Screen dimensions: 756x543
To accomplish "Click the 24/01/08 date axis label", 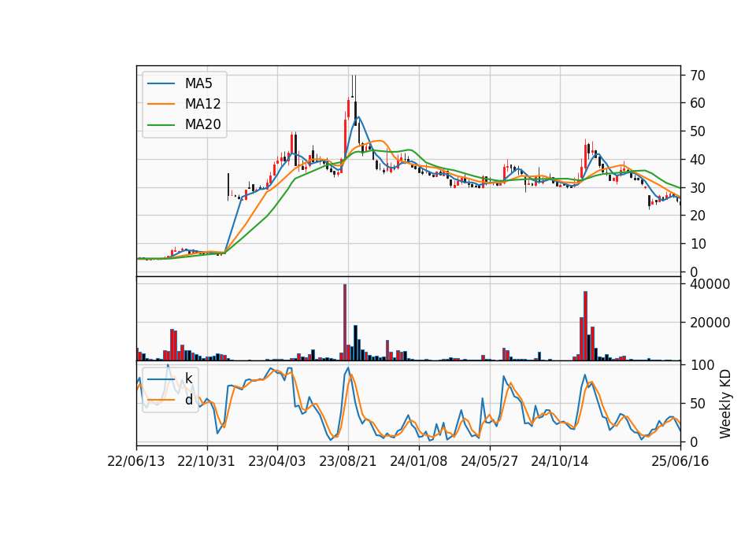I will pyautogui.click(x=418, y=461).
